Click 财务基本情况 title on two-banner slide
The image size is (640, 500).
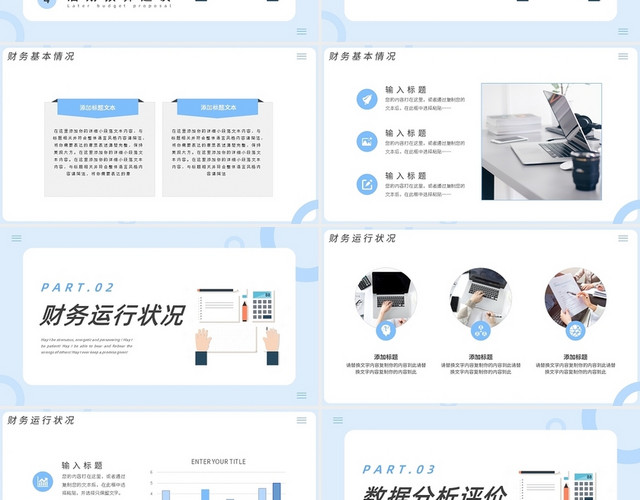41,56
